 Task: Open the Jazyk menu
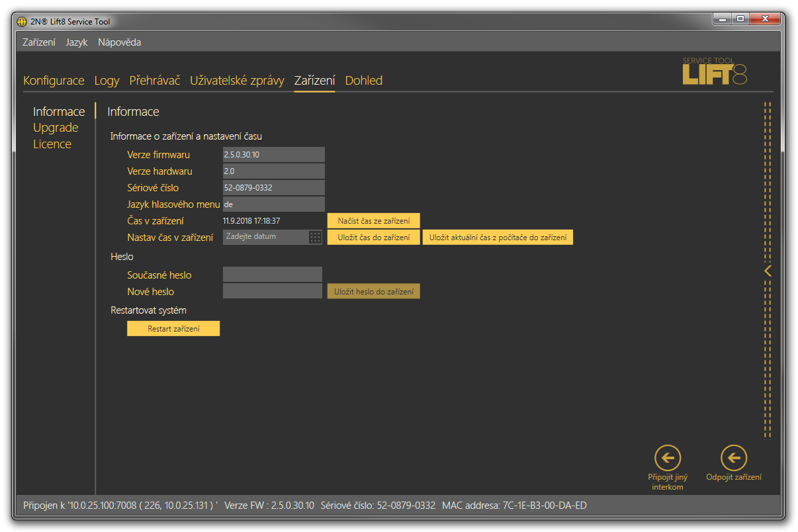click(x=76, y=42)
